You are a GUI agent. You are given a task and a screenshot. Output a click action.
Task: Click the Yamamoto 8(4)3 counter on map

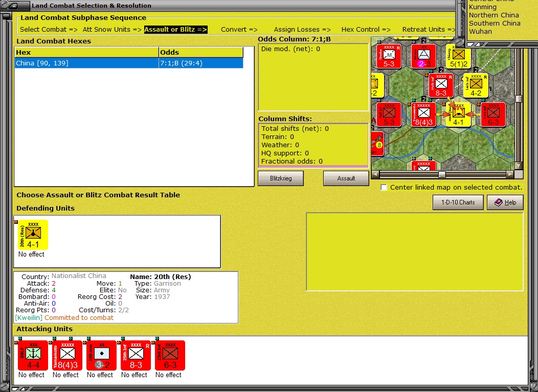point(424,114)
